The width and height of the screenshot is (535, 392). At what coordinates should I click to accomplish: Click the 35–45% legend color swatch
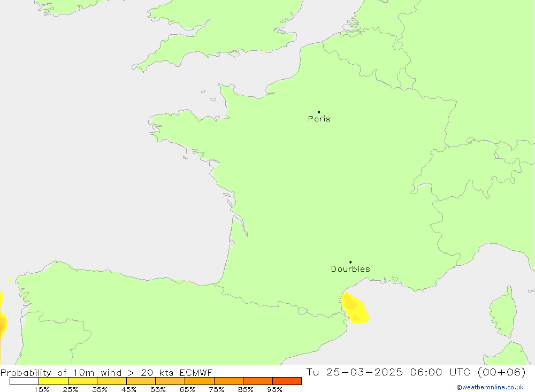112,381
